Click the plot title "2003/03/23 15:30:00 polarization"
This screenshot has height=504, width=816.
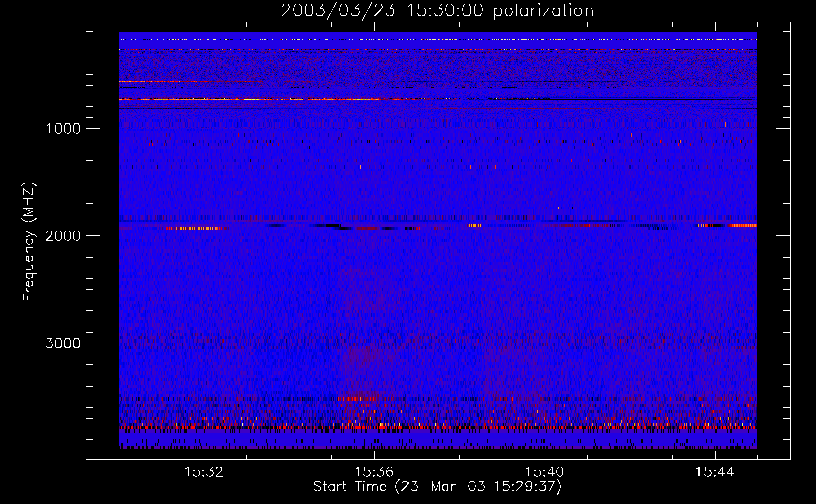click(x=437, y=11)
